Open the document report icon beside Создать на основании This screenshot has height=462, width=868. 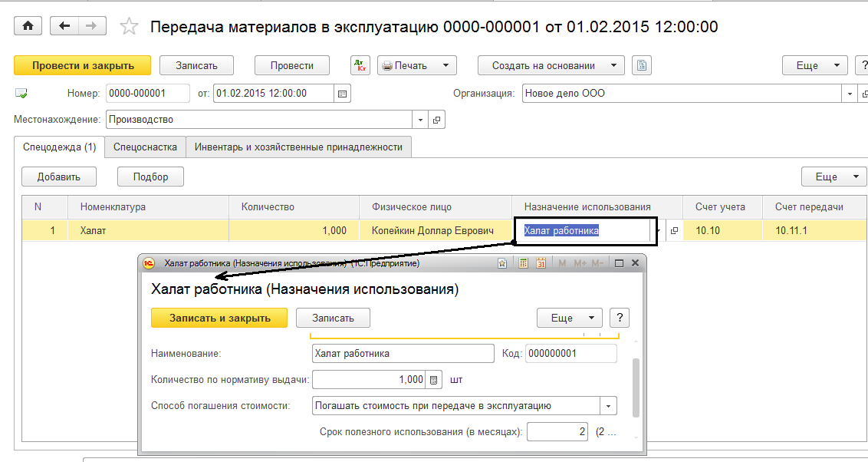click(x=642, y=66)
